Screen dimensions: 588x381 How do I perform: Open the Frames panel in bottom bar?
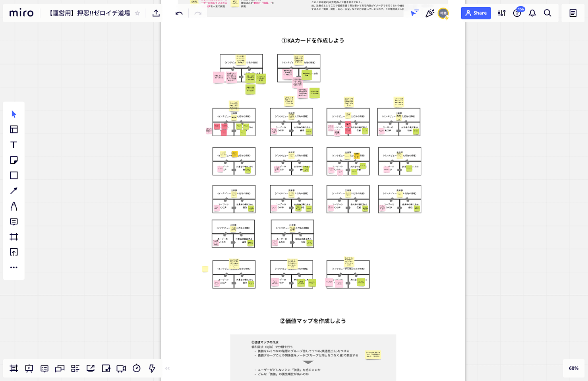point(14,368)
